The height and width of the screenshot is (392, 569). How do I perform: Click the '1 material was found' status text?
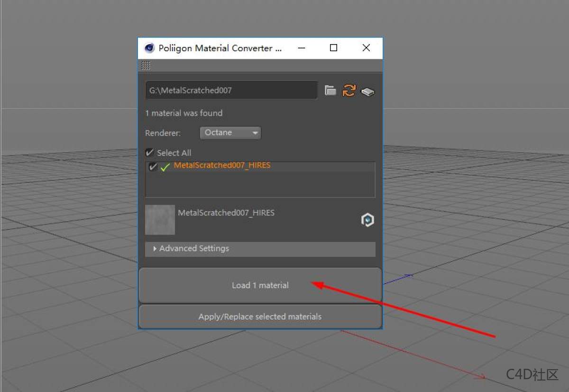click(184, 113)
